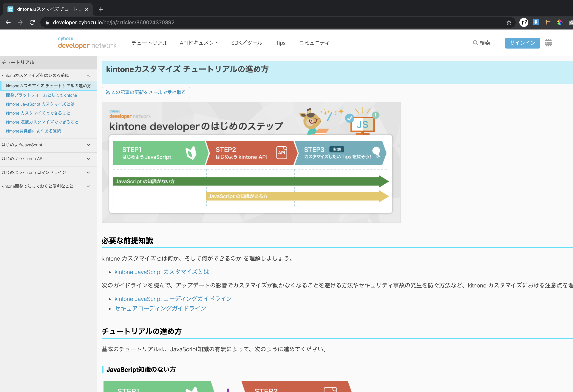Switch to the APIドキュメント menu
This screenshot has width=573, height=392.
tap(199, 43)
